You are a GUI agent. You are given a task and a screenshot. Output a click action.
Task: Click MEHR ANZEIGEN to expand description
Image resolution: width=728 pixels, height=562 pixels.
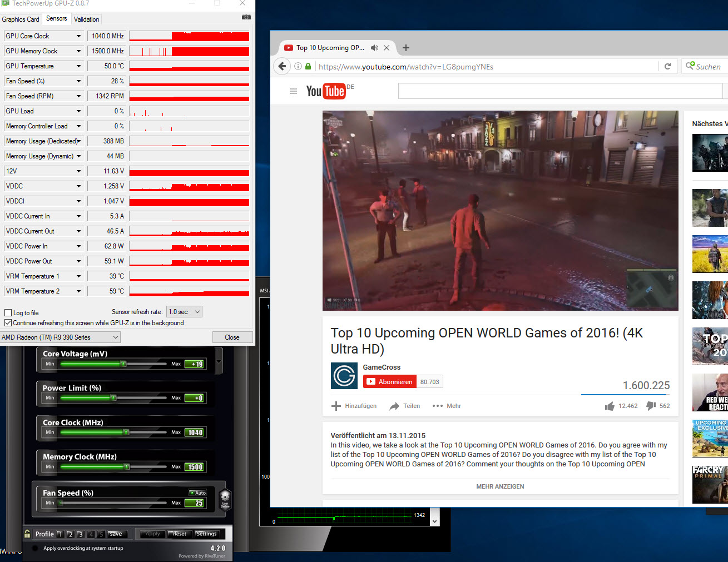coord(500,486)
